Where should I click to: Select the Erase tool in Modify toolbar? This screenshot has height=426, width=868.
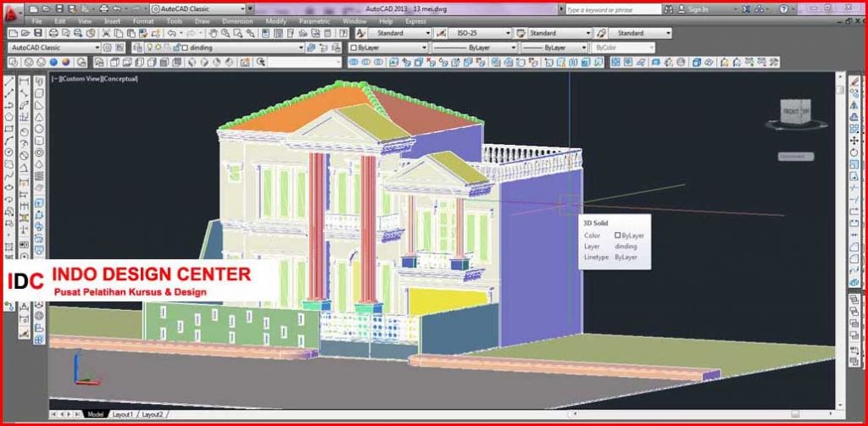[x=855, y=82]
